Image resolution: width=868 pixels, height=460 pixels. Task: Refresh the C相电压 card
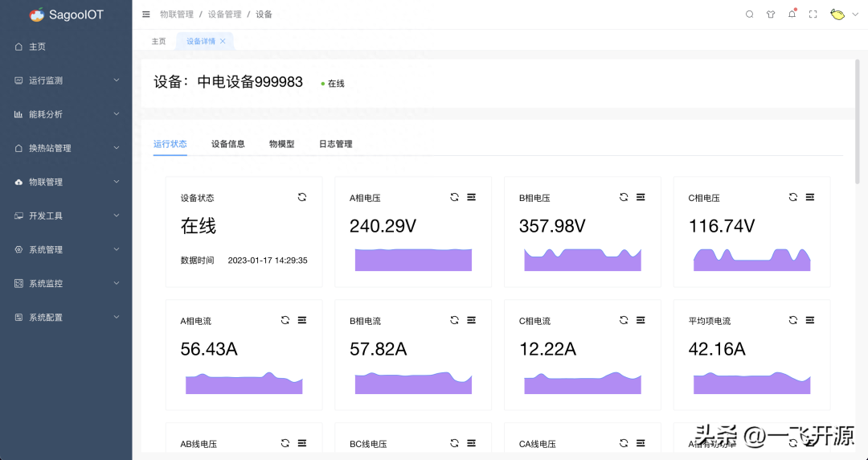tap(793, 197)
